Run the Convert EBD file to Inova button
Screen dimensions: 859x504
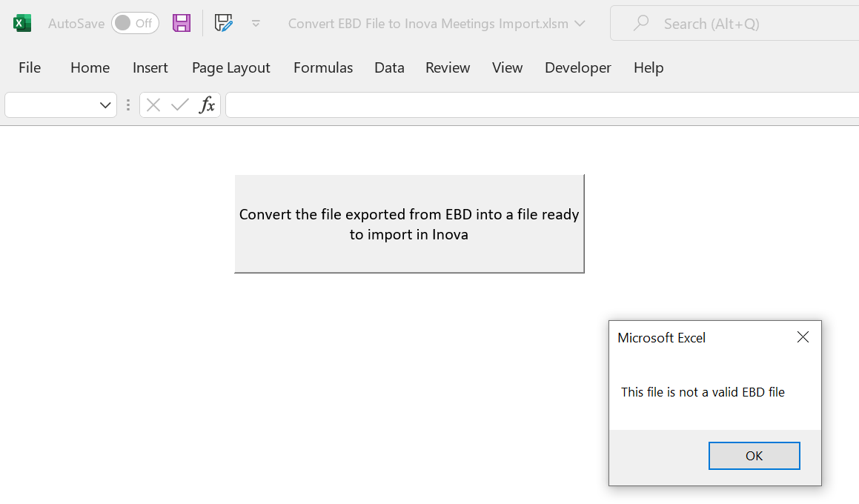pyautogui.click(x=409, y=224)
